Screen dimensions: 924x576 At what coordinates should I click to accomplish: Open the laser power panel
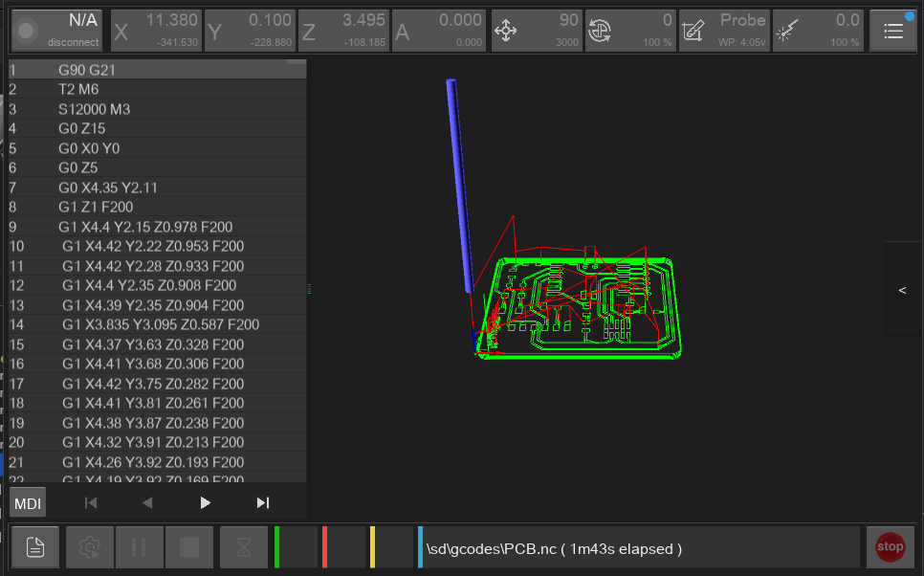click(x=818, y=31)
